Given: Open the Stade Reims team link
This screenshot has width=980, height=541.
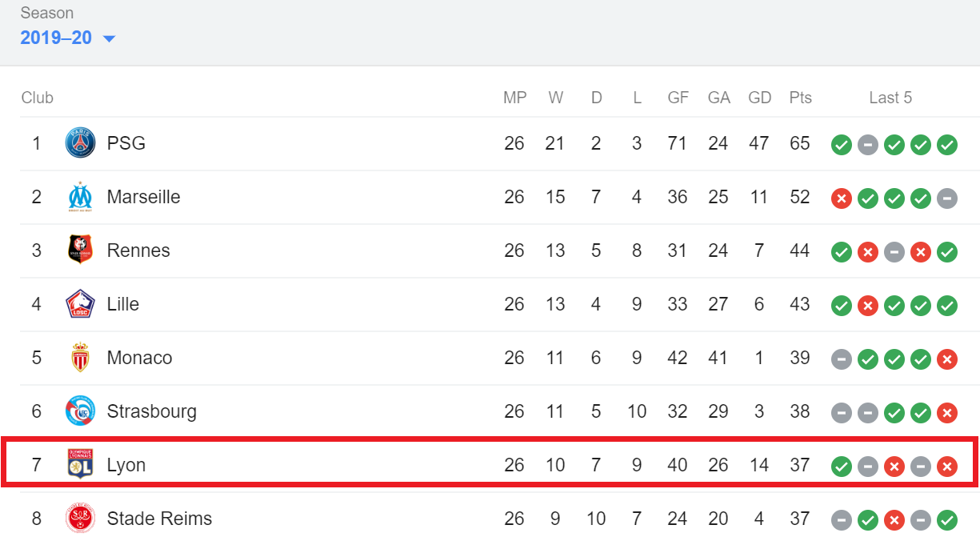Looking at the screenshot, I should [x=160, y=519].
